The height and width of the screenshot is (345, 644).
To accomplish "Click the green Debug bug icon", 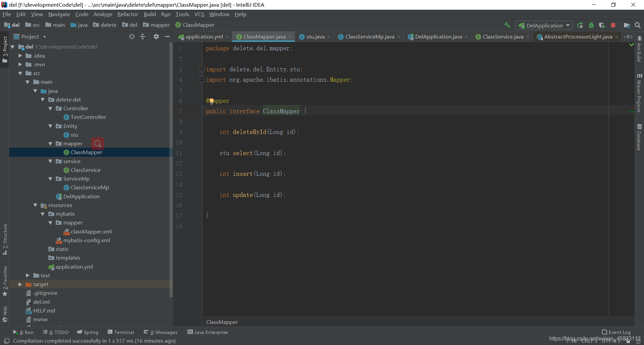I will click(x=591, y=25).
